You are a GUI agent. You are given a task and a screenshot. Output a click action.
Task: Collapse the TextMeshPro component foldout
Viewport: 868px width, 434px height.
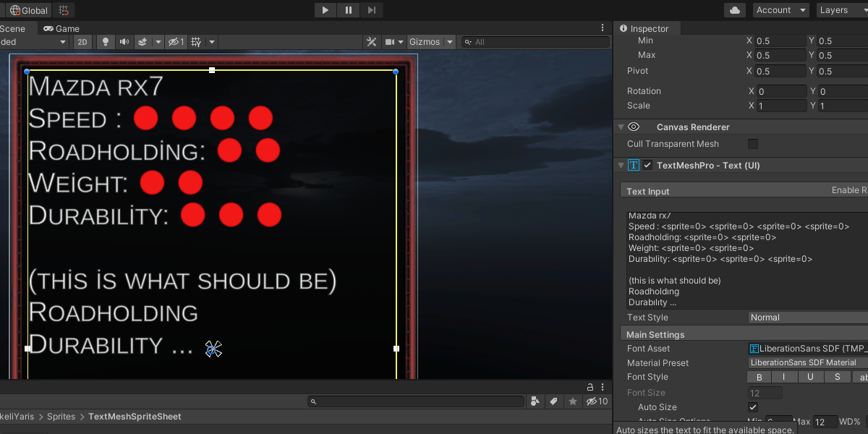(621, 166)
